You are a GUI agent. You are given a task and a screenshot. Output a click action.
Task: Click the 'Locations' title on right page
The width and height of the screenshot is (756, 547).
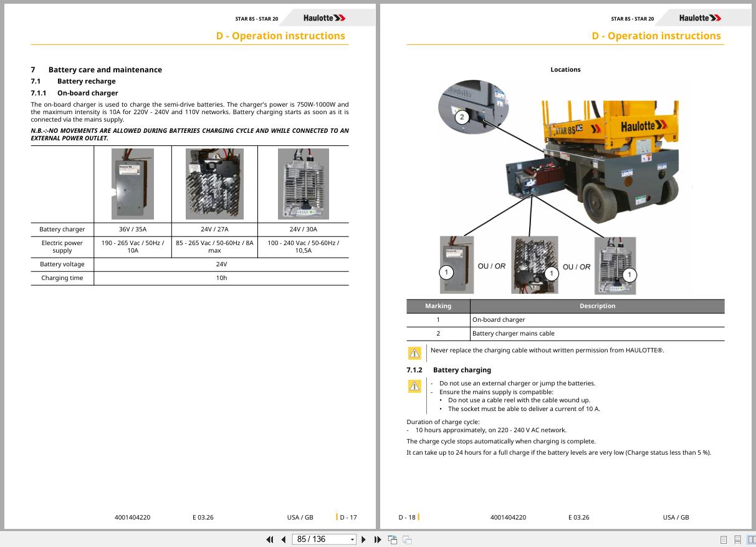(565, 69)
